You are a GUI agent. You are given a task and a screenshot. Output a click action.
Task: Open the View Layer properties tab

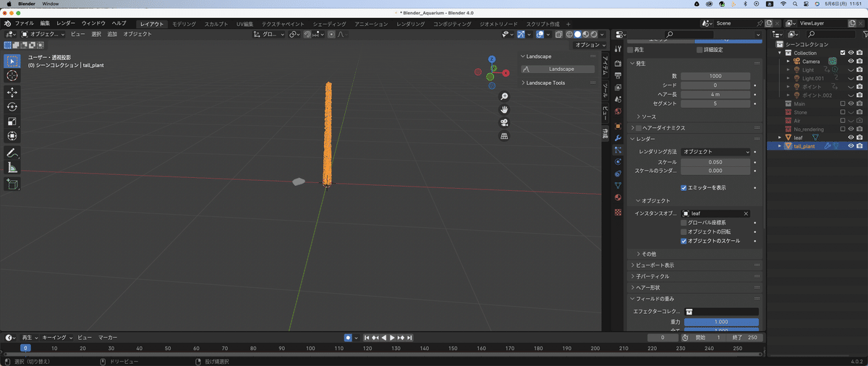[618, 87]
